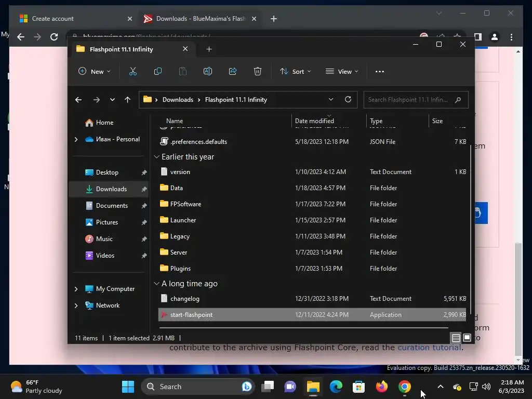The image size is (532, 399).
Task: Open the See more three-dots menu
Action: coord(380,72)
